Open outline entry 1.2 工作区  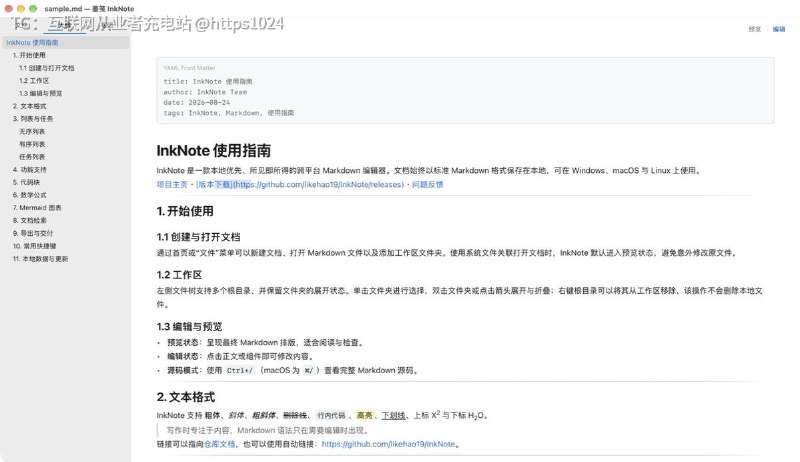point(34,81)
